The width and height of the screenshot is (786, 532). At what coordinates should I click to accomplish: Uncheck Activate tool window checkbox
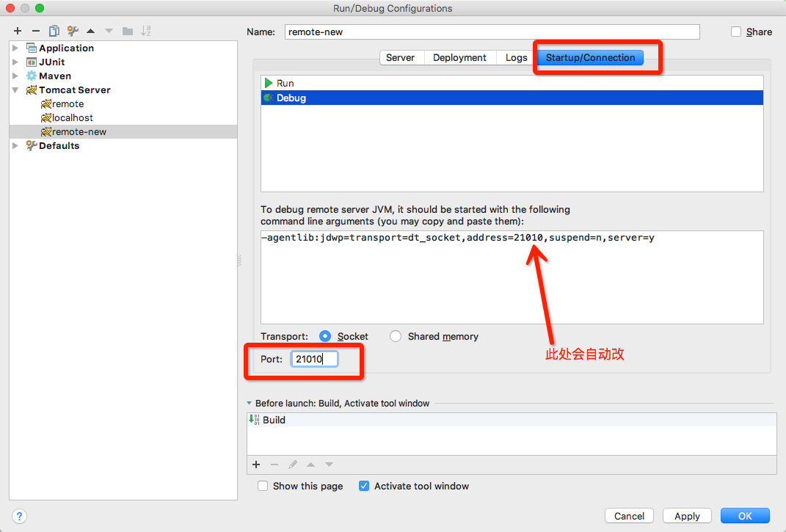[364, 486]
